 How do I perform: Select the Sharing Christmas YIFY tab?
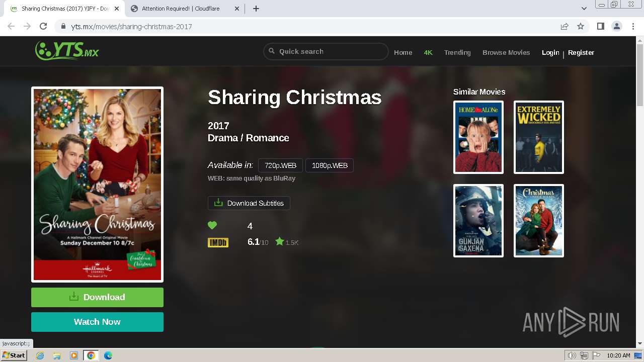tap(64, 9)
